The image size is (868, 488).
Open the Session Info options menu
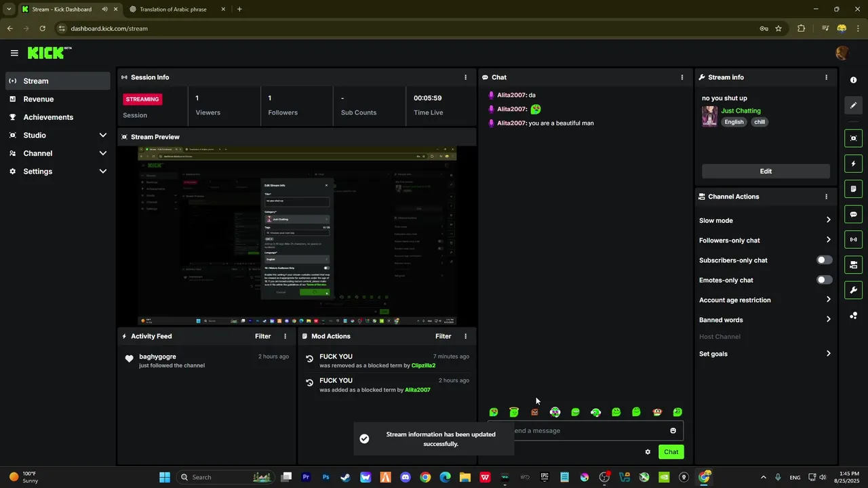click(x=465, y=77)
